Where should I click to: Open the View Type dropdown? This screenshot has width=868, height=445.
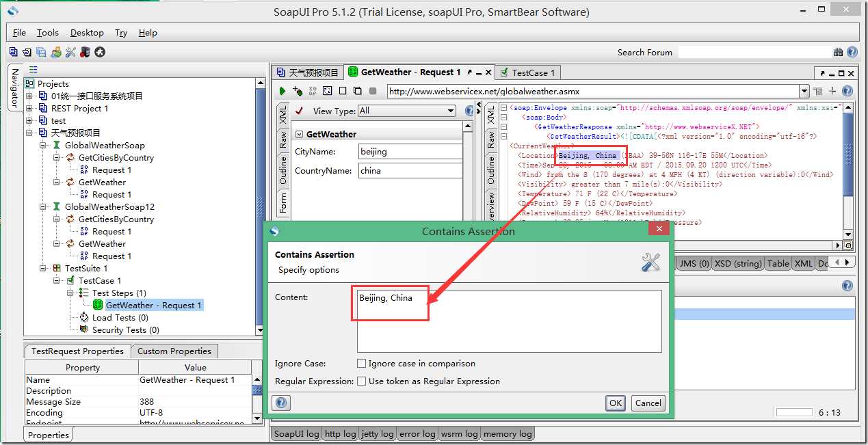[407, 111]
